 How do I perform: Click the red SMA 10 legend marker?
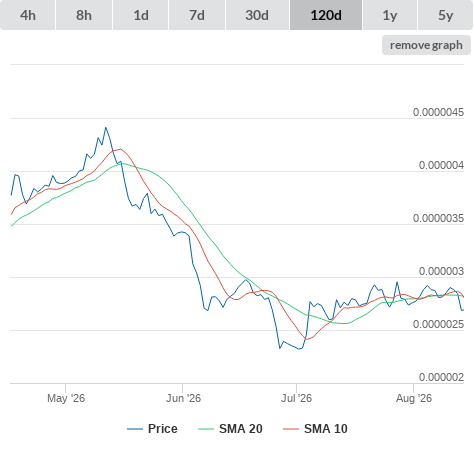coord(291,429)
